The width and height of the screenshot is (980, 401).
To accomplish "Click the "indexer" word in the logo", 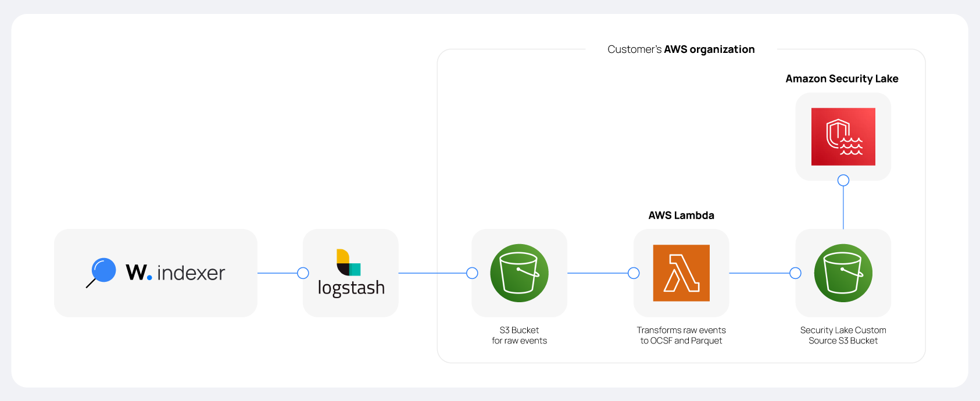I will pos(191,273).
